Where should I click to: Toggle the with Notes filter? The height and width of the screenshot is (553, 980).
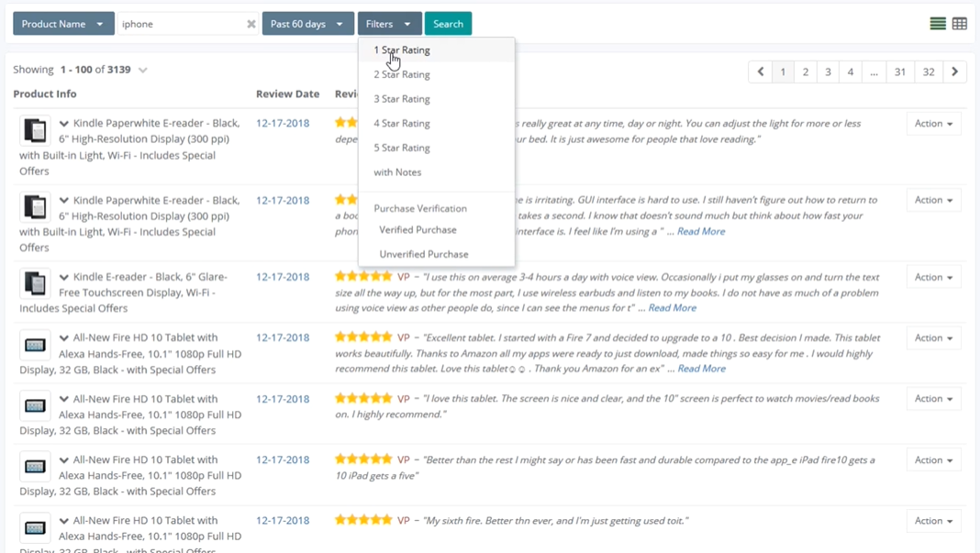click(396, 171)
